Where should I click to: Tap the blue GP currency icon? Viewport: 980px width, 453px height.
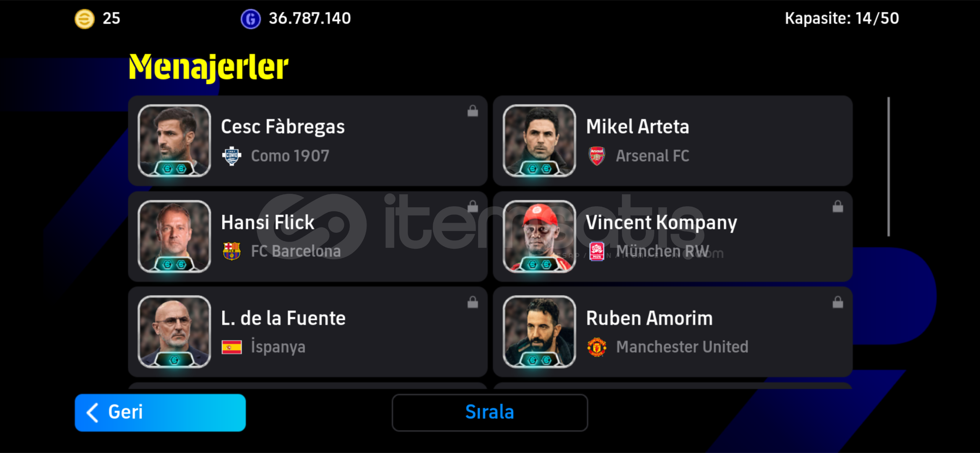(251, 19)
